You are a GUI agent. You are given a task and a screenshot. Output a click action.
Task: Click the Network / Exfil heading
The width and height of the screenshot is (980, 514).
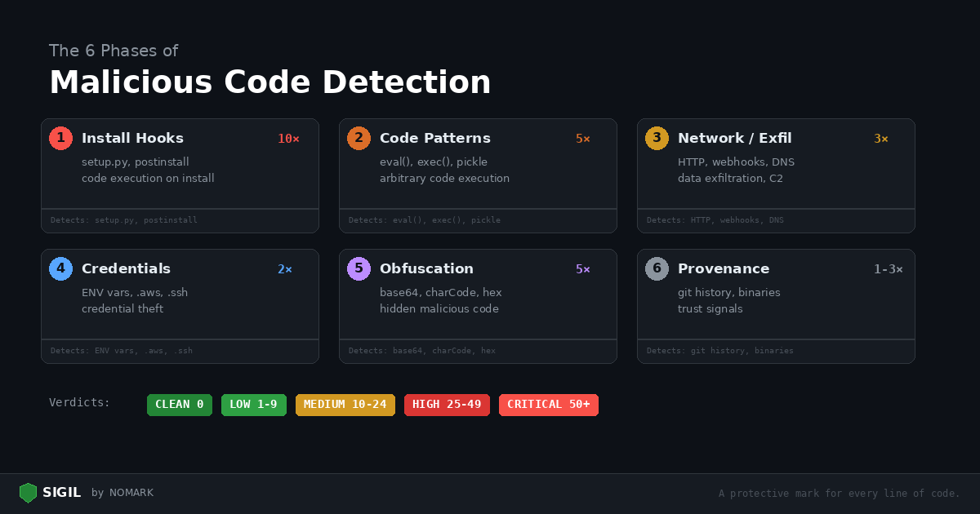coord(734,139)
